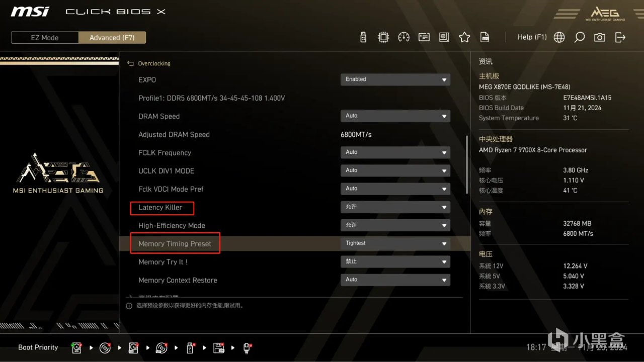The image size is (644, 362).
Task: Open the Memory Try It ! dropdown
Action: pyautogui.click(x=395, y=261)
